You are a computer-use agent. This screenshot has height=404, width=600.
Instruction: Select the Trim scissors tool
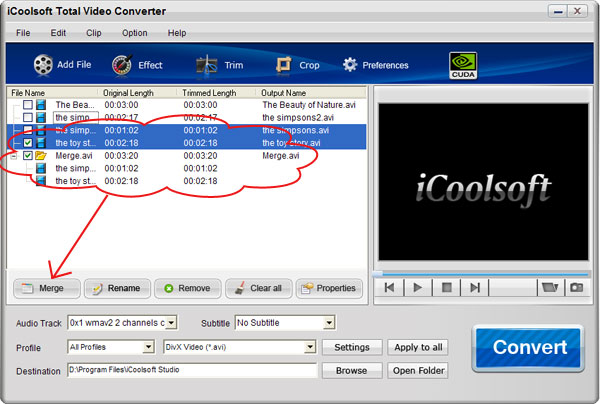point(206,65)
